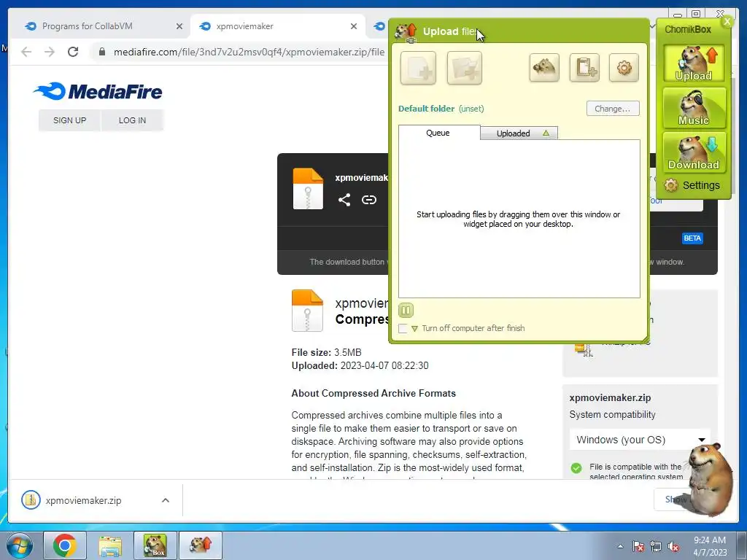Toggle Turn off computer after finish checkbox
This screenshot has width=747, height=560.
403,329
